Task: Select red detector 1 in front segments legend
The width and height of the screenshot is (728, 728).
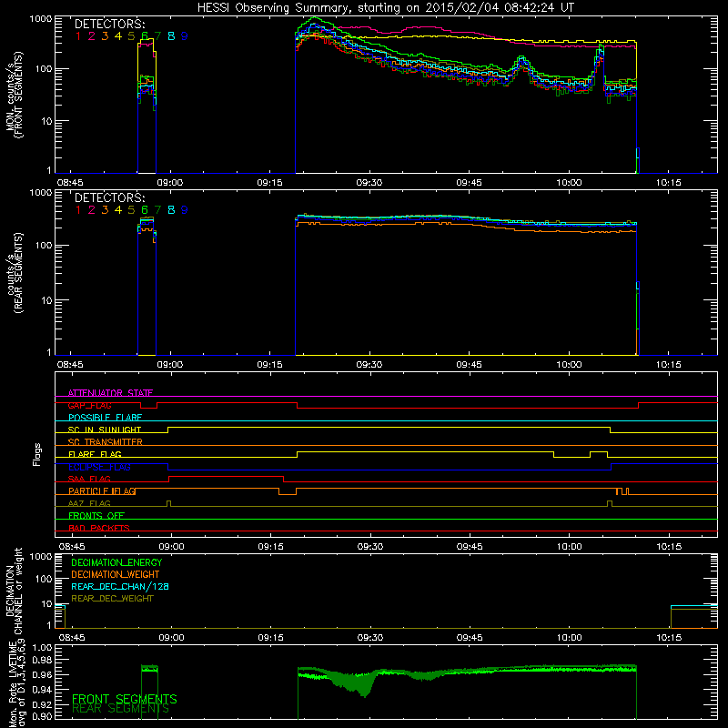Action: tap(78, 35)
